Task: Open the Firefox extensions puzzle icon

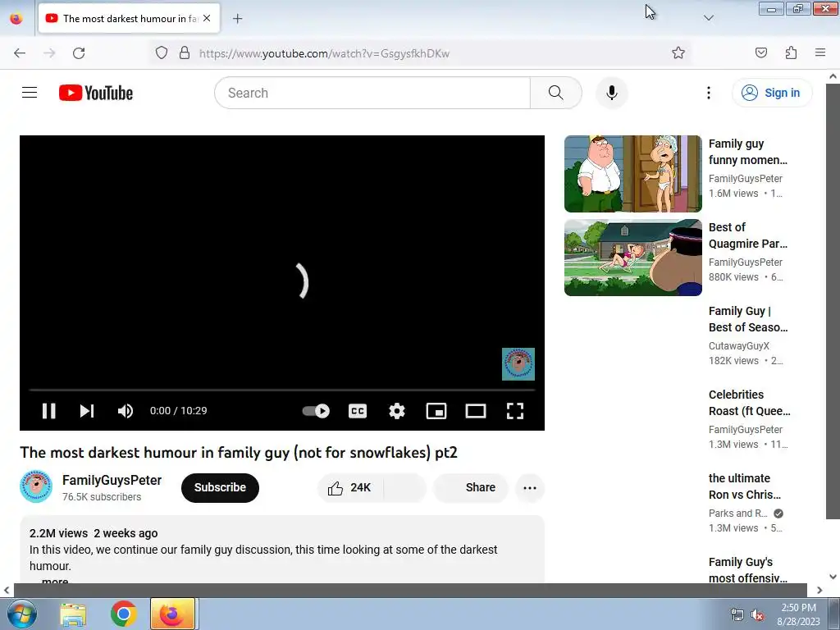Action: (791, 52)
